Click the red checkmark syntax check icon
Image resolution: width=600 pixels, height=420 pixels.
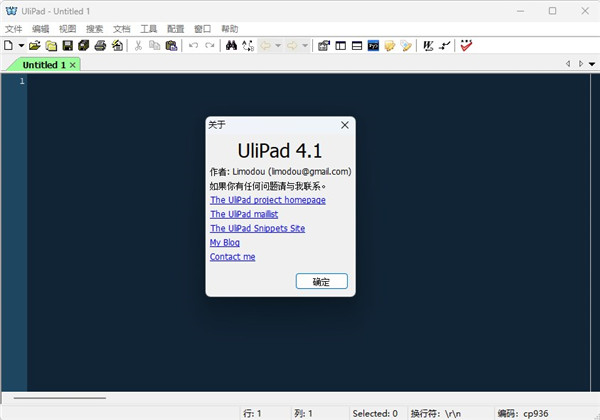tap(466, 46)
